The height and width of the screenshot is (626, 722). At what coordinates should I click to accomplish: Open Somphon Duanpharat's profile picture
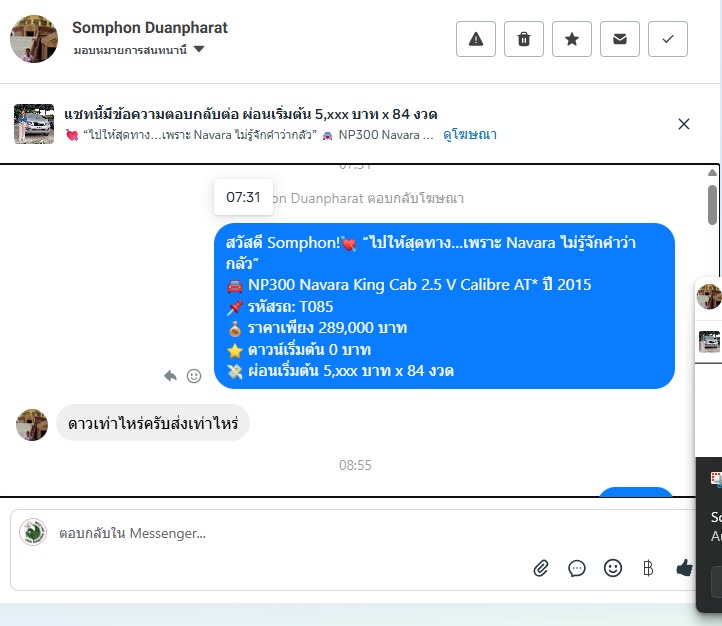34,39
